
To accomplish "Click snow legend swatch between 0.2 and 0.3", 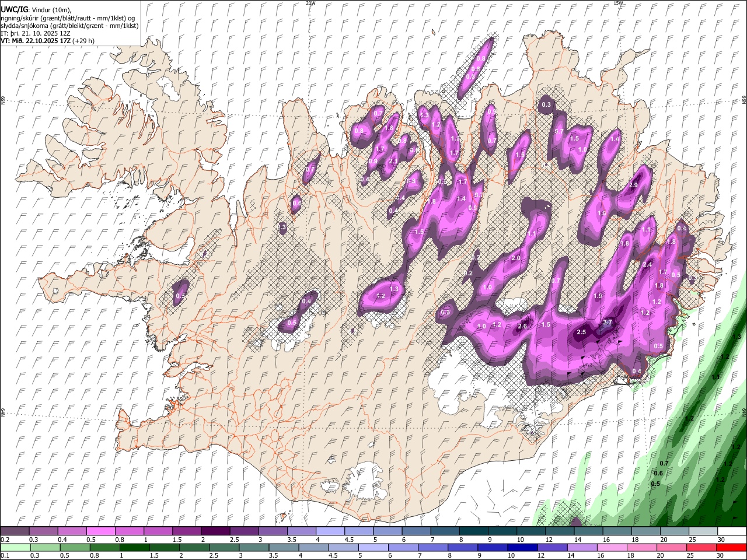I will [x=15, y=531].
